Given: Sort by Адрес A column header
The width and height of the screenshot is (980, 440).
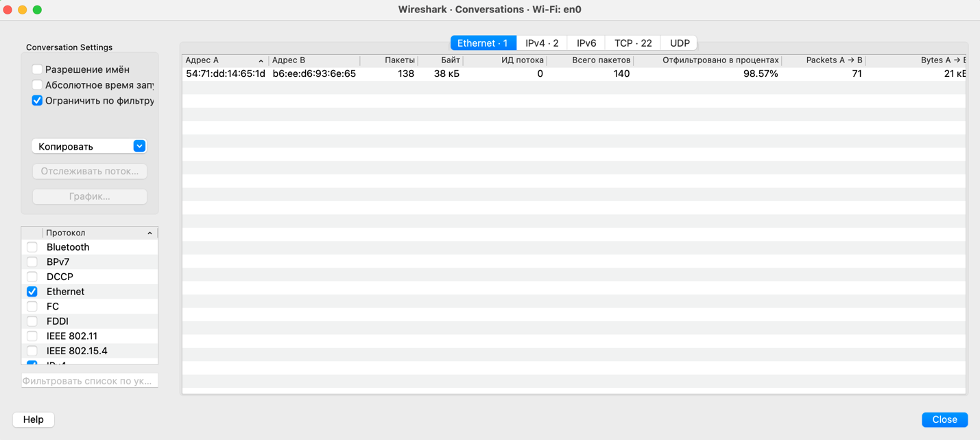Looking at the screenshot, I should tap(224, 60).
